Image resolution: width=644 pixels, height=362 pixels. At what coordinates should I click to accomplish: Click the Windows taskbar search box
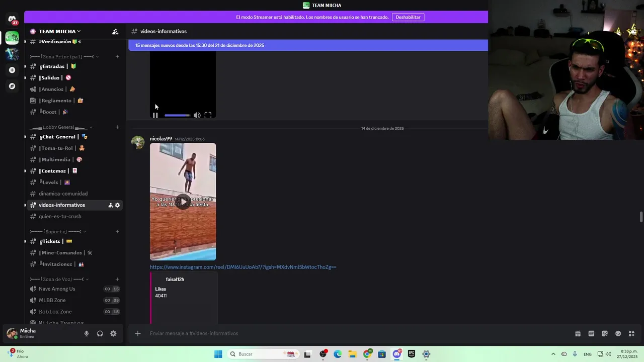(262, 354)
